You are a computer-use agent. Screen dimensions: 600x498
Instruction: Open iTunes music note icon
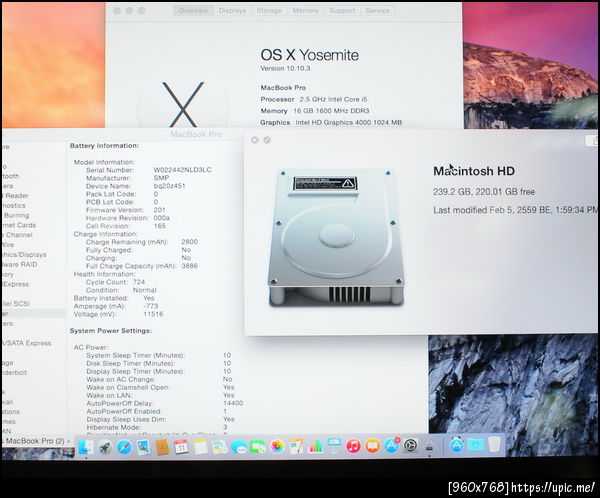353,446
